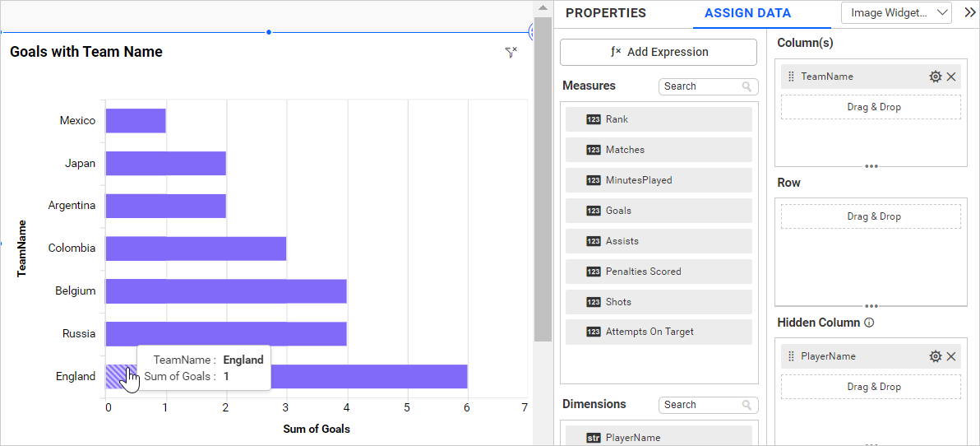980x446 pixels.
Task: Click search icon in Dimensions search box
Action: 747,405
